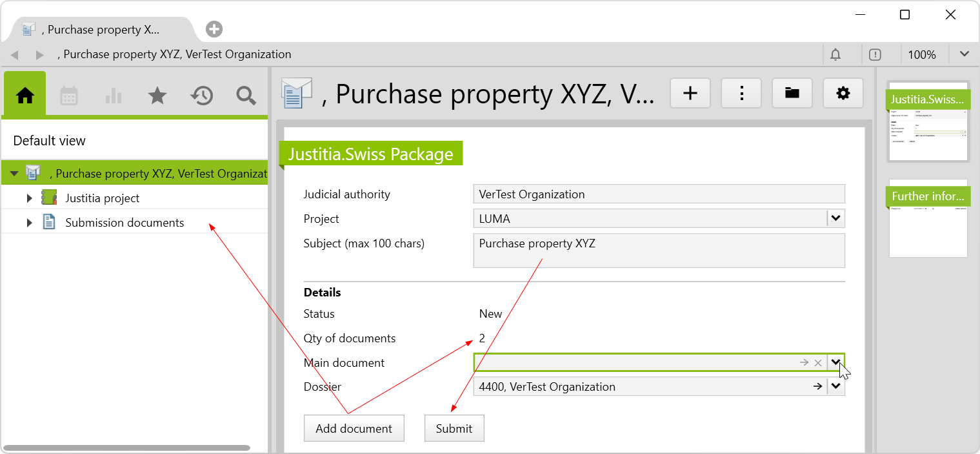Open the bar chart statistics icon
Image resolution: width=980 pixels, height=454 pixels.
click(114, 96)
